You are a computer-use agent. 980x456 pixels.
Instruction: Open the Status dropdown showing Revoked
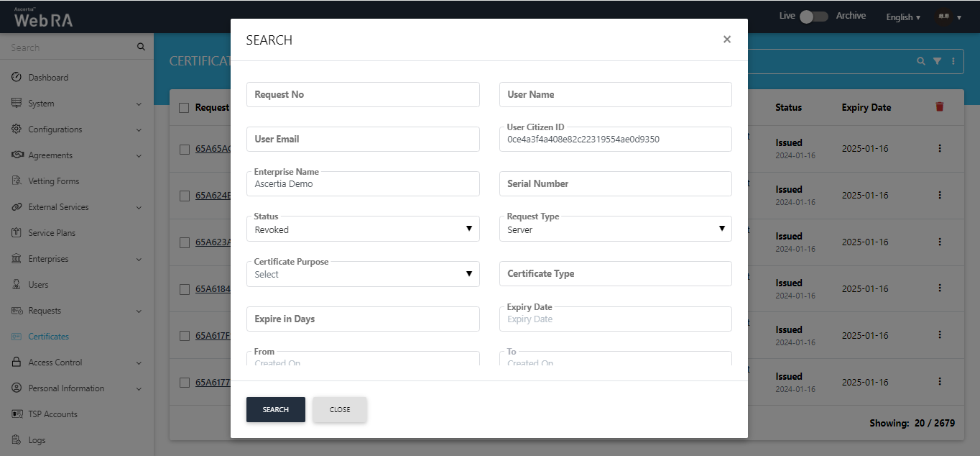point(363,229)
